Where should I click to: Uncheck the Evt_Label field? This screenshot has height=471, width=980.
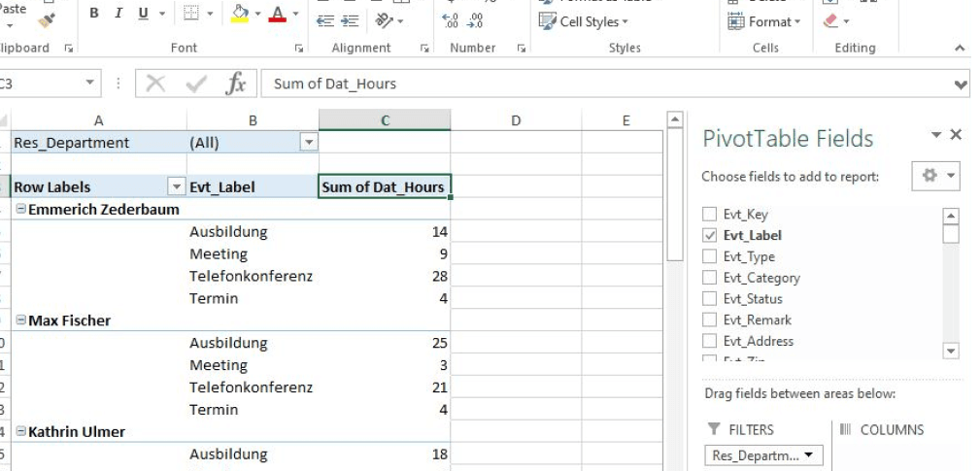pos(709,235)
